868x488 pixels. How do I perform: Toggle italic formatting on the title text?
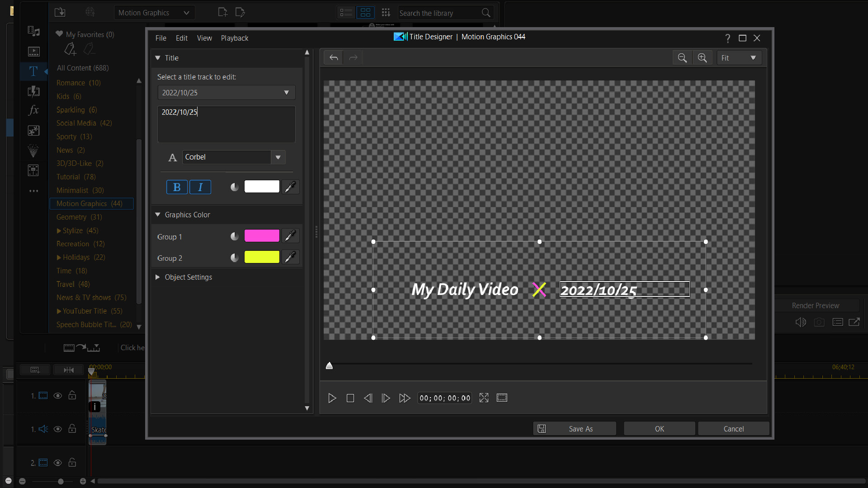tap(200, 187)
